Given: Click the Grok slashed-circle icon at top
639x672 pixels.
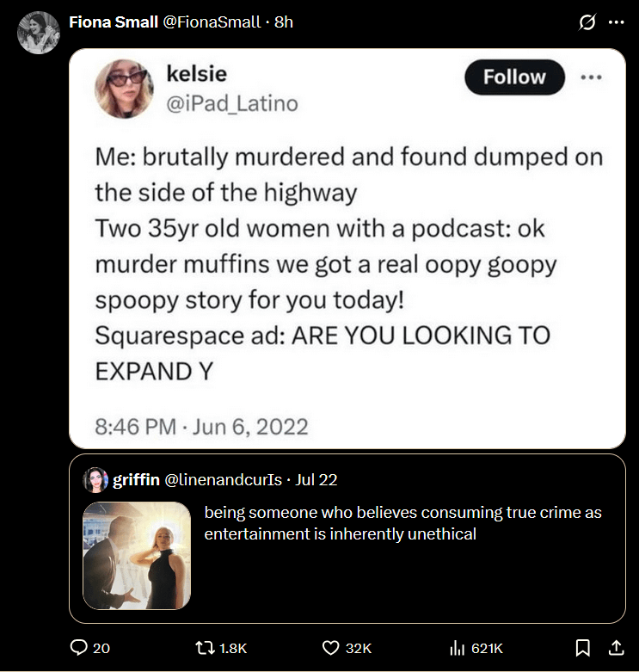Looking at the screenshot, I should coord(587,22).
